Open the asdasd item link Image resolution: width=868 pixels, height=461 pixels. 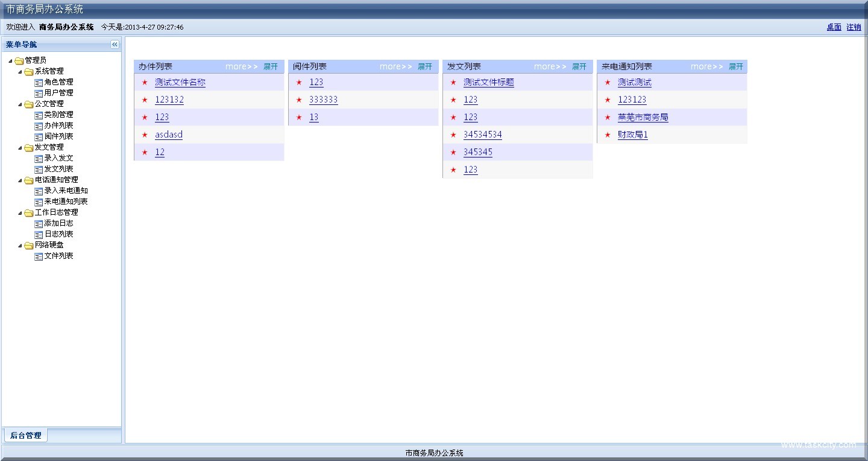click(x=169, y=135)
